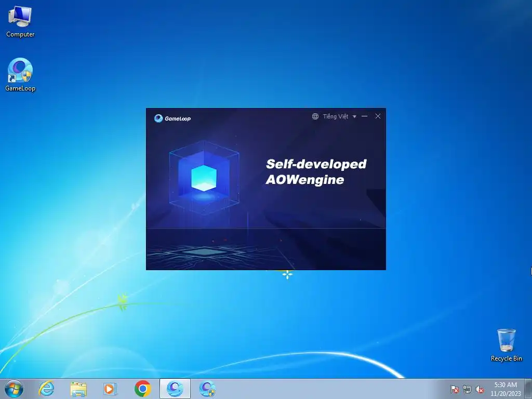The image size is (532, 399).
Task: Open Action Center flag tray icon
Action: coord(454,389)
